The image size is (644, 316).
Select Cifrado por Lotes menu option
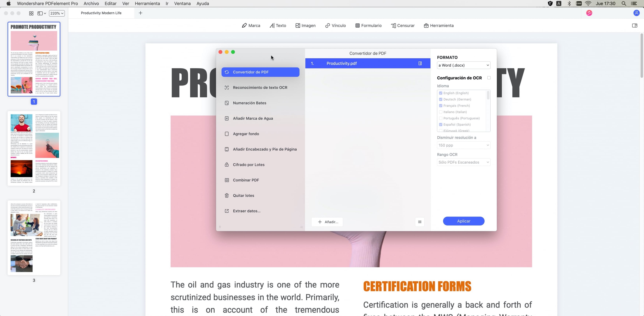pos(248,165)
